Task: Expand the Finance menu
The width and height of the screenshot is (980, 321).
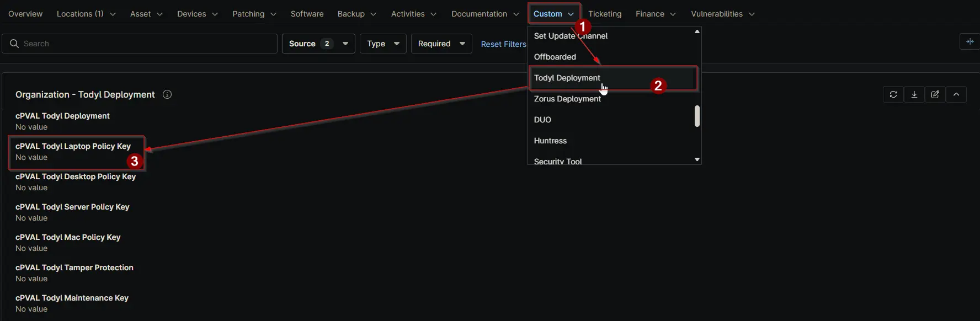Action: coord(656,14)
